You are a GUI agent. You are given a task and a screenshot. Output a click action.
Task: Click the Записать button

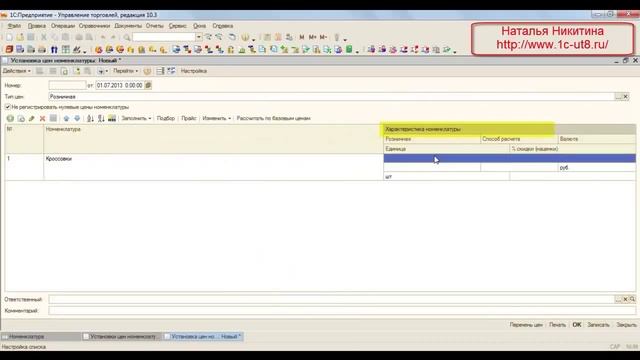click(x=598, y=325)
